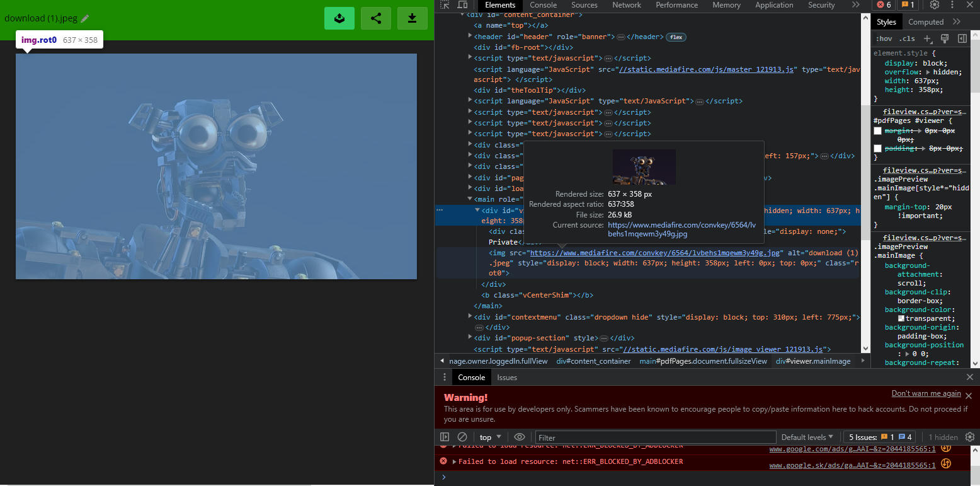Click Don't warn me again link
This screenshot has width=980, height=486.
(x=926, y=393)
